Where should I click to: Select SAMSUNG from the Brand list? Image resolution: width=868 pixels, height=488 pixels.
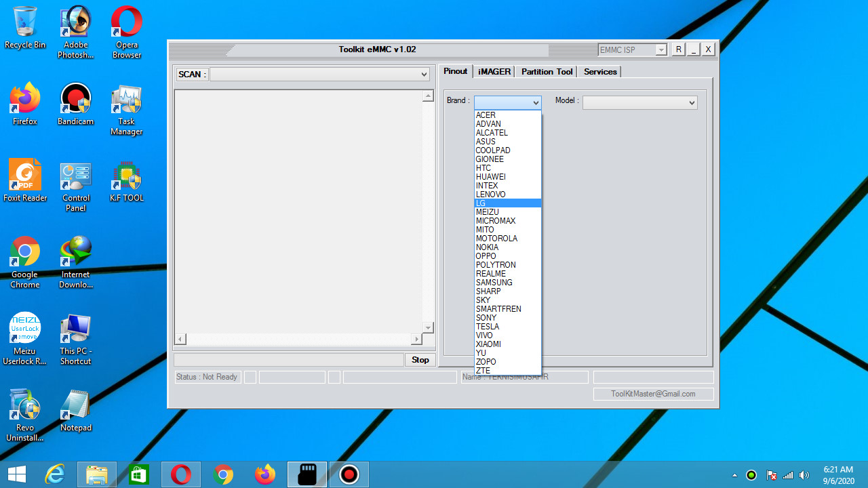pos(494,282)
